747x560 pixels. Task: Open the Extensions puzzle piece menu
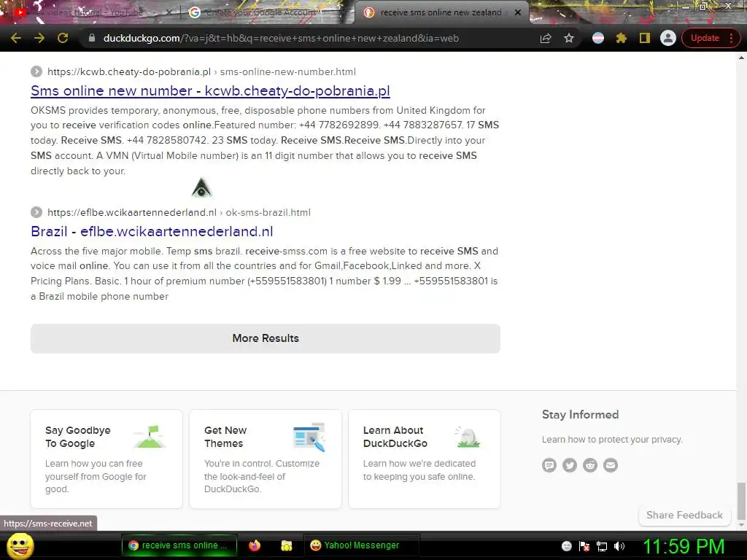coord(622,38)
